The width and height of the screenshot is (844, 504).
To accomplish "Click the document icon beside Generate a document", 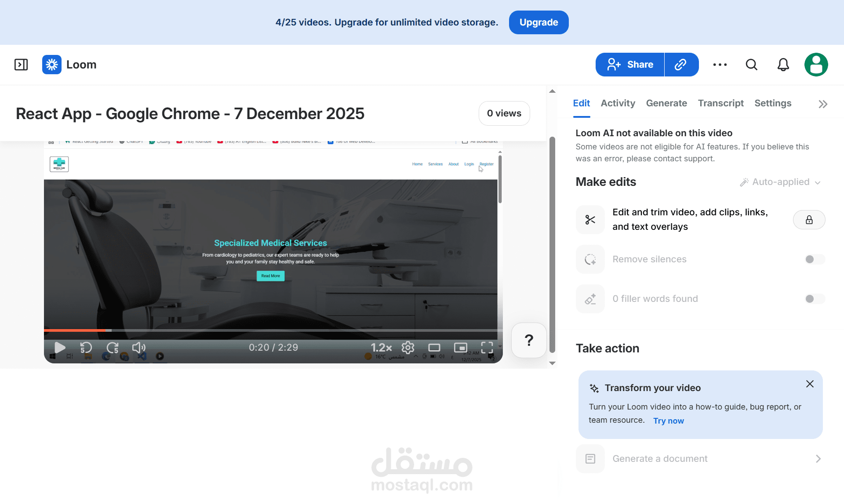I will [x=590, y=459].
